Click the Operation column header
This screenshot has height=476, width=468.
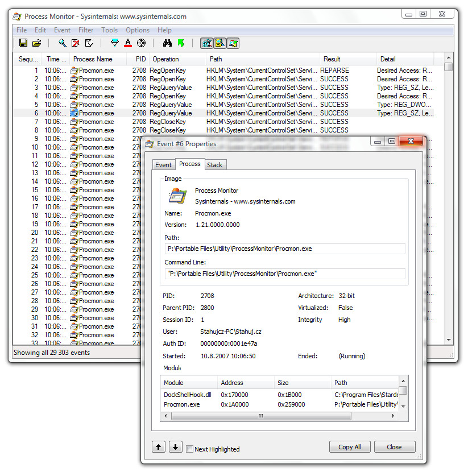[x=177, y=59]
